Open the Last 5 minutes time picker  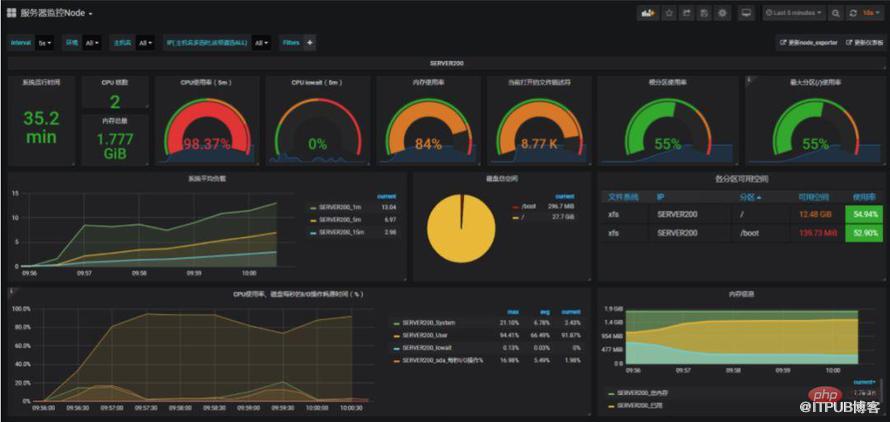[793, 12]
